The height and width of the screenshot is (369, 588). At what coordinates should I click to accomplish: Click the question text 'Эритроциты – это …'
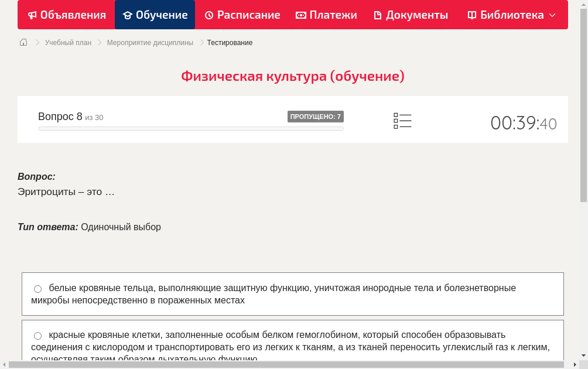(x=66, y=192)
